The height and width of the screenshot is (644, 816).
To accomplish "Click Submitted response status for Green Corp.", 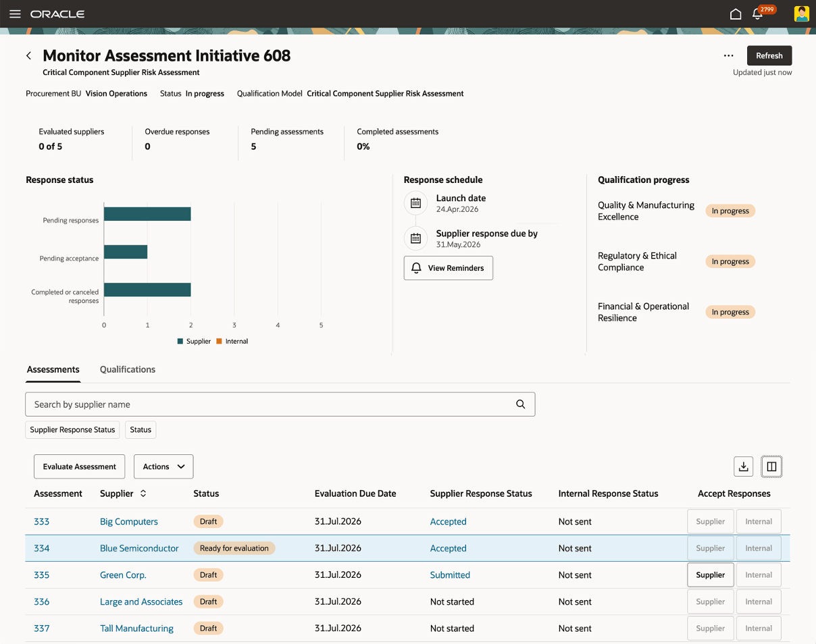I will [x=450, y=575].
